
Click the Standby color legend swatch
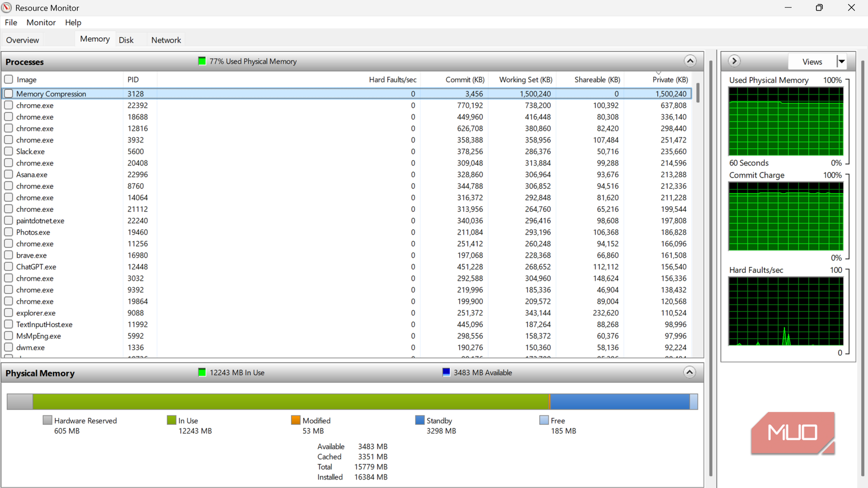pos(419,420)
